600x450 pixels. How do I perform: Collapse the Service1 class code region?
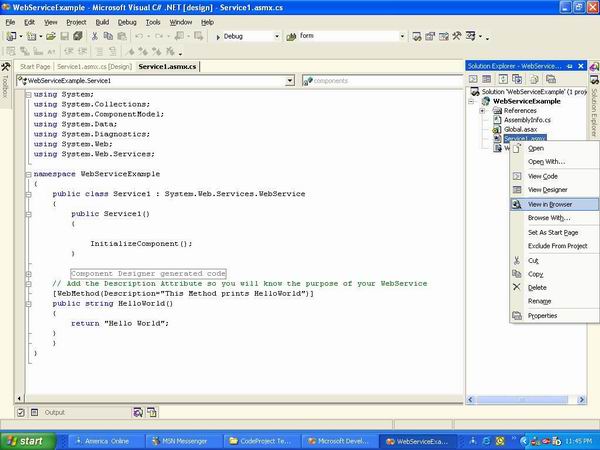coord(29,193)
